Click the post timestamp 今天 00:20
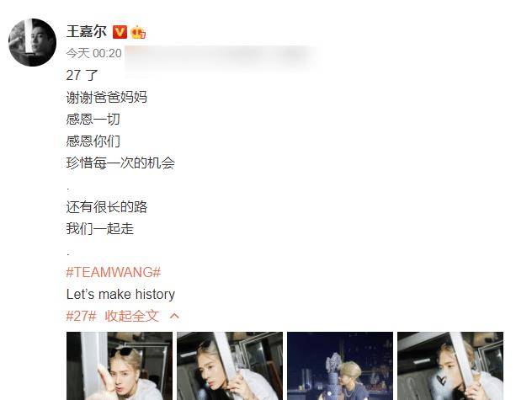 [93, 53]
